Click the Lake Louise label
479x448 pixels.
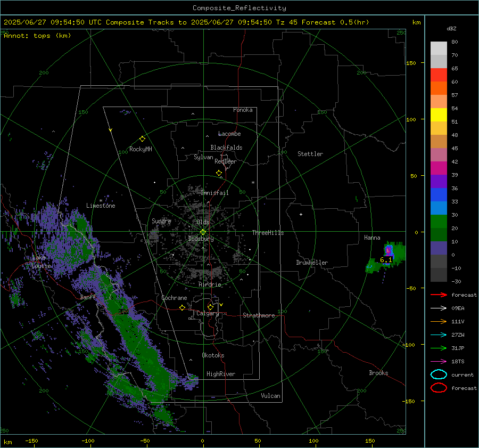click(x=41, y=262)
